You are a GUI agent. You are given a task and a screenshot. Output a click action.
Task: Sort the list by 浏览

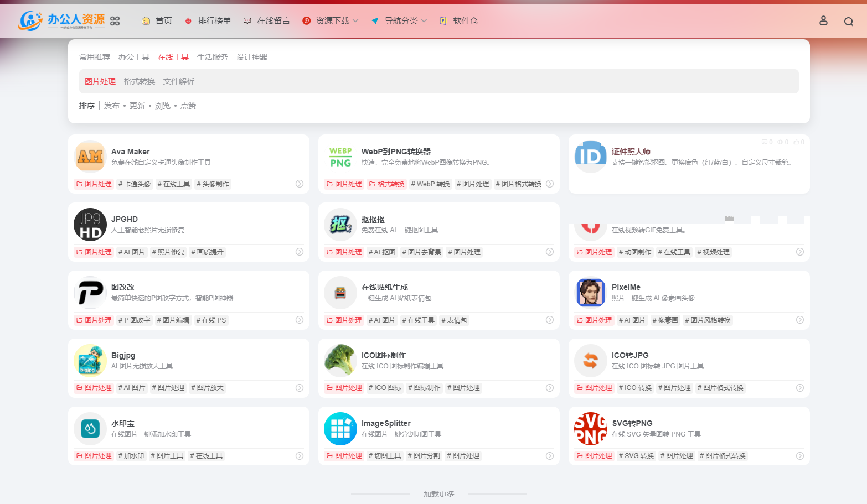click(x=163, y=106)
